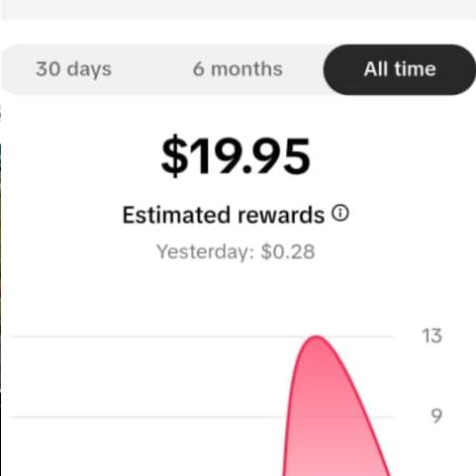Select the 6 months time range
The width and height of the screenshot is (476, 476).
[238, 69]
